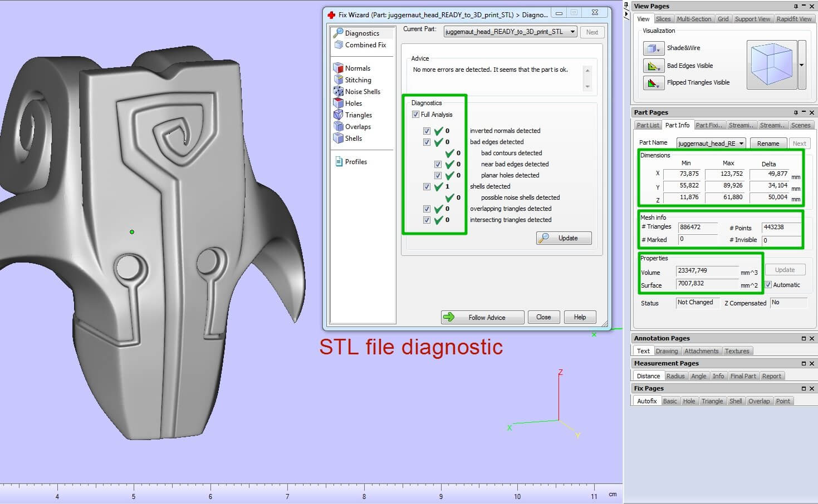Viewport: 818px width, 504px height.
Task: Select the Holes icon in sidebar
Action: [338, 103]
